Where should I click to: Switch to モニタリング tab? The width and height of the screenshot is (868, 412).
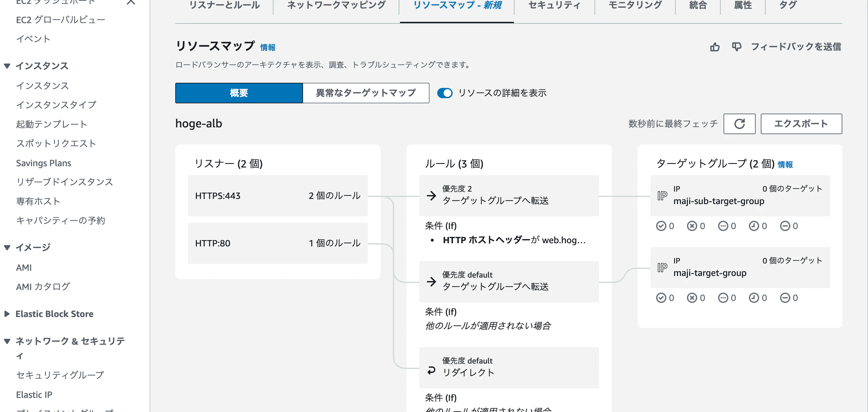[x=635, y=5]
